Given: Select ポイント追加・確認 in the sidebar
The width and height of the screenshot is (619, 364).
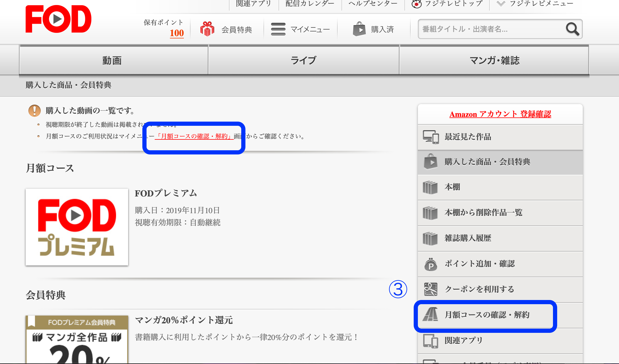Looking at the screenshot, I should 500,264.
